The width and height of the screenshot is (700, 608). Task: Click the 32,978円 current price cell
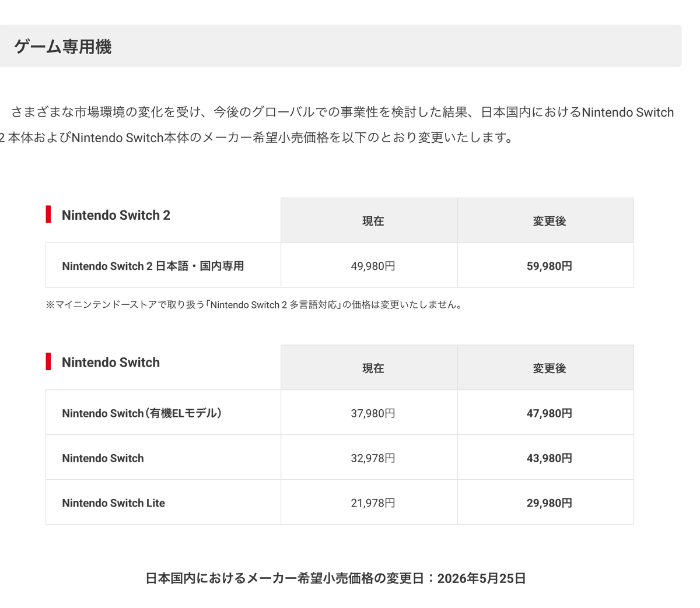[369, 458]
